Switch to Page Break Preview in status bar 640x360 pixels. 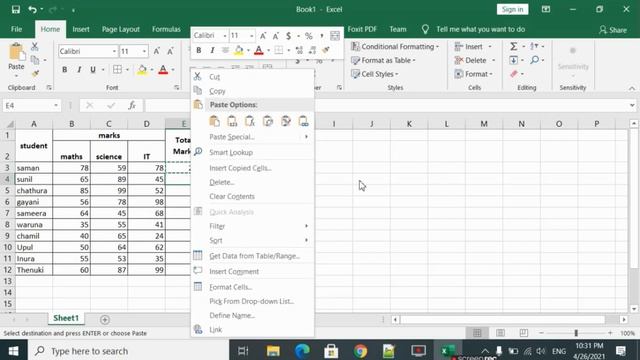point(524,333)
